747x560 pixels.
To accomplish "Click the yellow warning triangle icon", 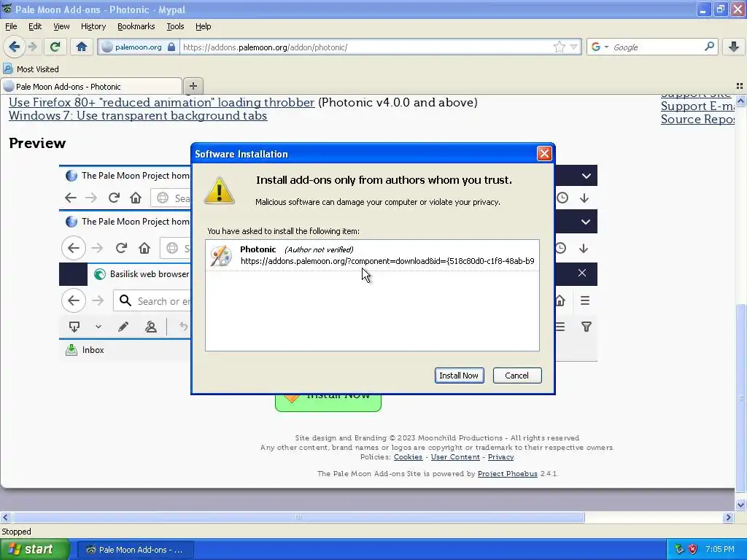I will tap(219, 190).
